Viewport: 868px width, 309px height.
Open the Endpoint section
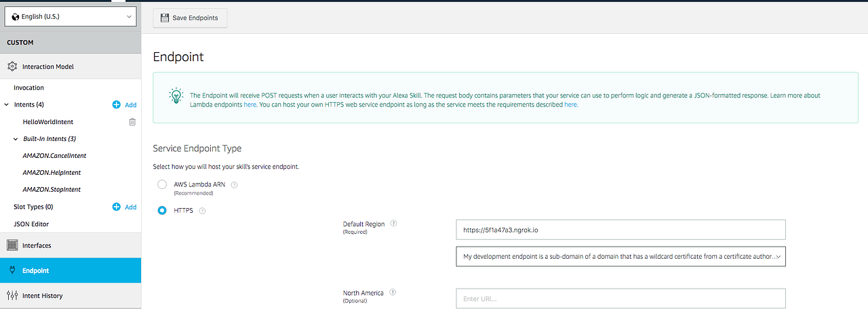coord(71,270)
